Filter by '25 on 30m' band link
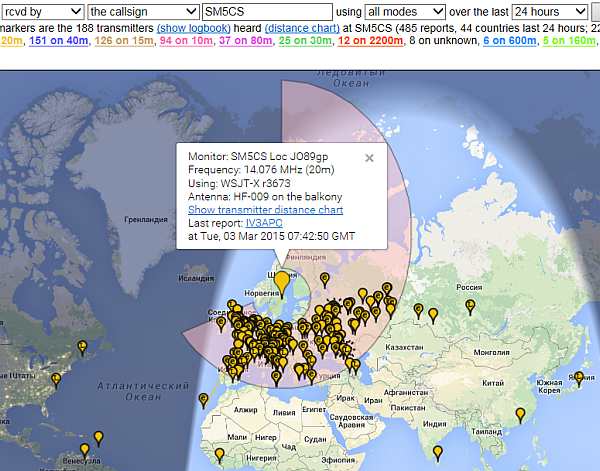Viewport: 600px width, 471px height. point(305,41)
